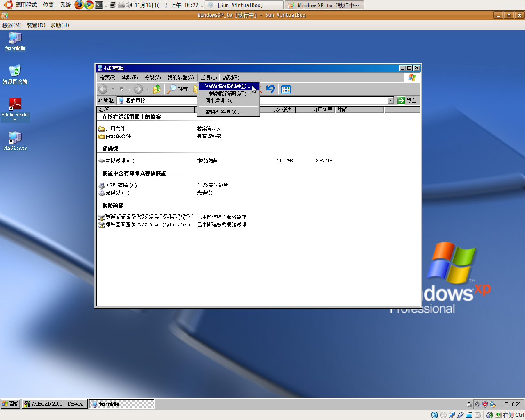Image resolution: width=525 pixels, height=420 pixels.
Task: Open the 我的最愛(A) menu
Action: [180, 78]
